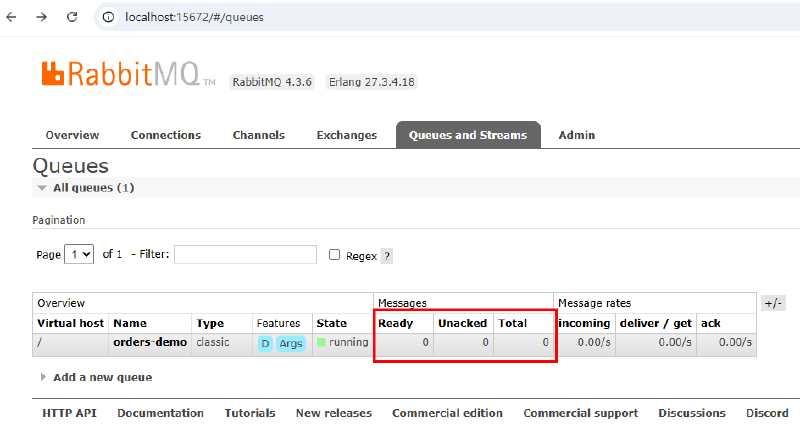Open the Tutorials footer link

[250, 413]
